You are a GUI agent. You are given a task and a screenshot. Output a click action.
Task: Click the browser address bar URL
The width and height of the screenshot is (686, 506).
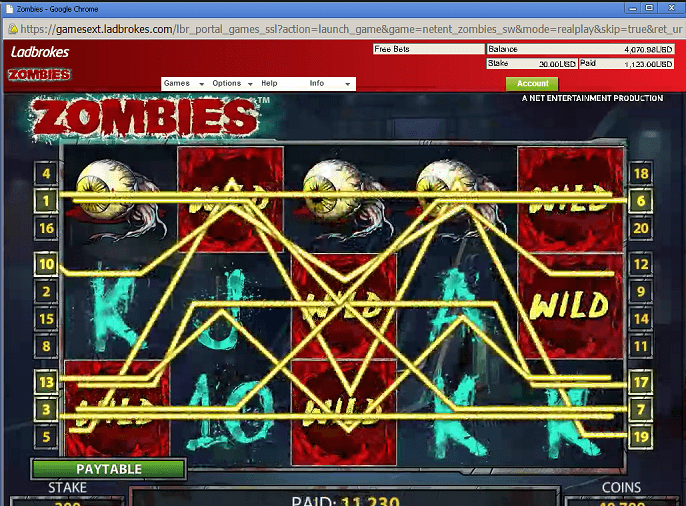point(351,29)
